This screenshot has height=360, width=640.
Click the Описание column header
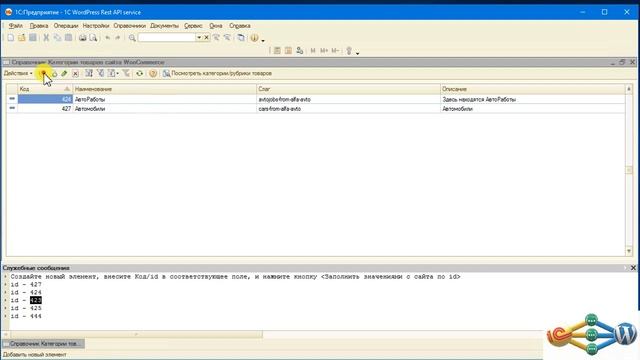pyautogui.click(x=532, y=89)
